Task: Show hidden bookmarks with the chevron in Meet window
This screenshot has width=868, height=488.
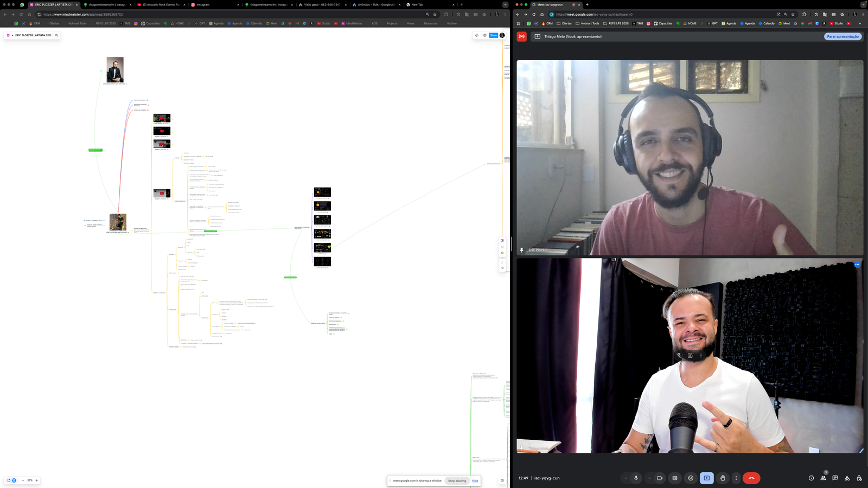Action: [859, 23]
